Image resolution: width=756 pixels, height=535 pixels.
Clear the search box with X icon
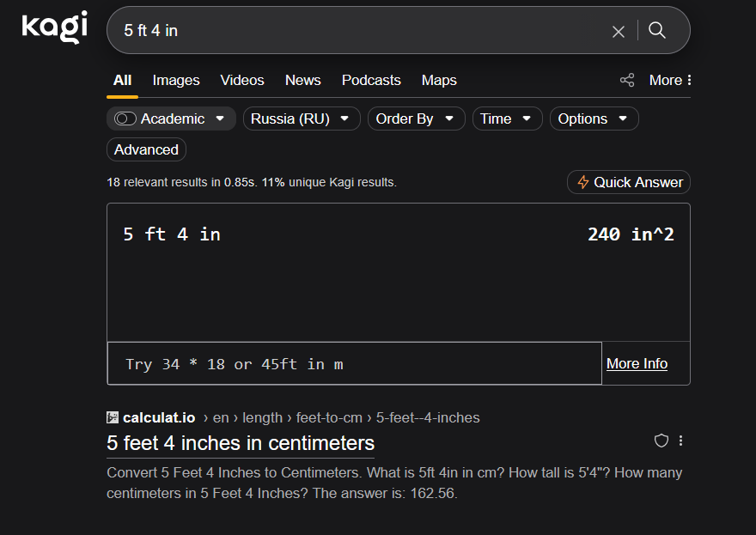pyautogui.click(x=619, y=31)
